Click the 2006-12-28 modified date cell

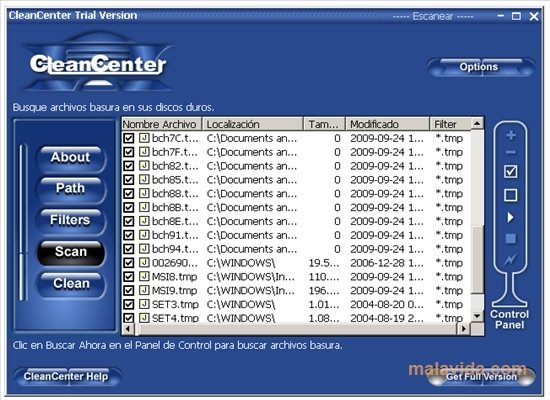pos(387,263)
